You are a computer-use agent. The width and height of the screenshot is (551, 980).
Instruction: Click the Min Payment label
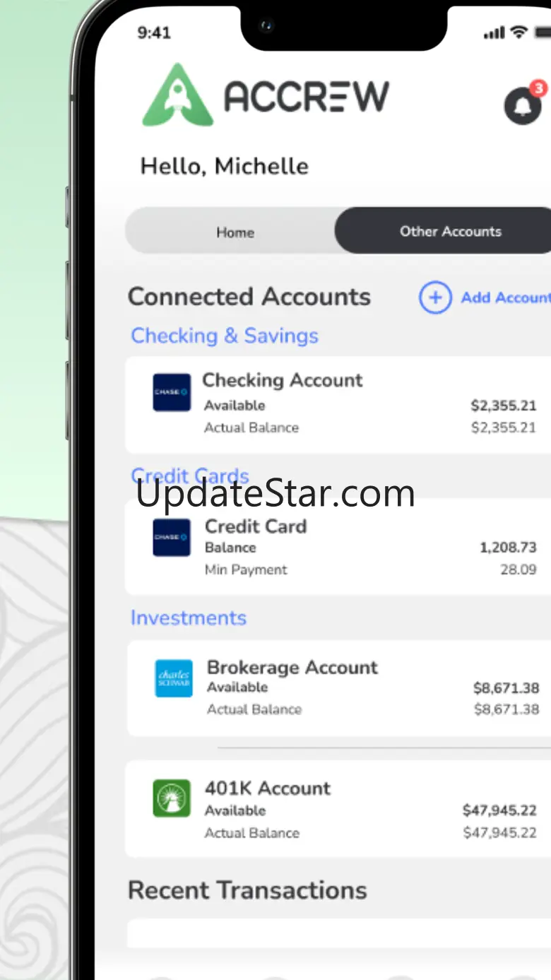[x=246, y=569]
